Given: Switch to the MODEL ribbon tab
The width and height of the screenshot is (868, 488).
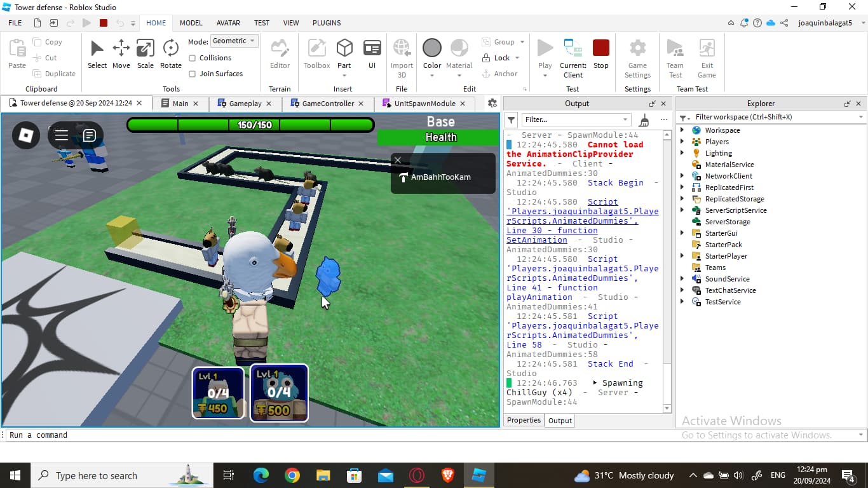Looking at the screenshot, I should click(x=191, y=23).
